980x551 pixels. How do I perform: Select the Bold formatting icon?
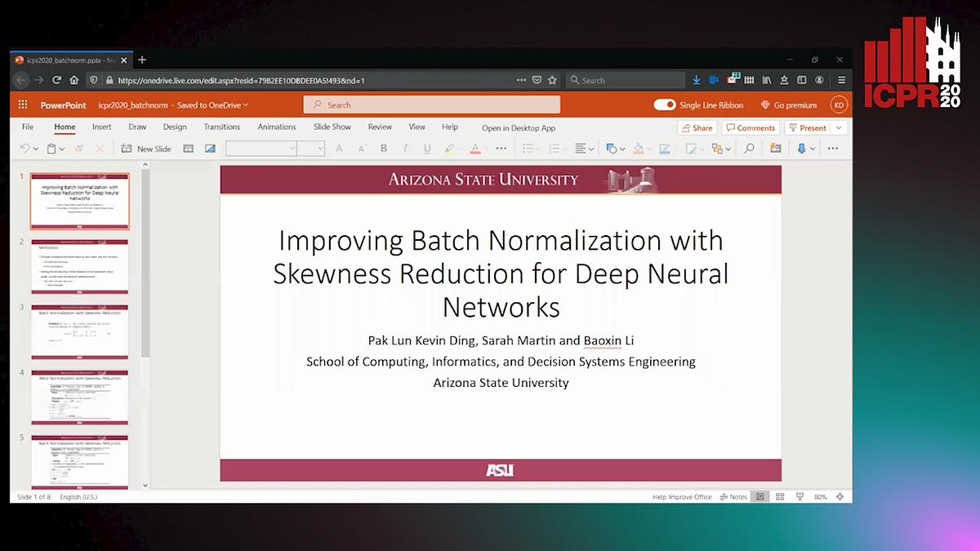click(x=383, y=148)
